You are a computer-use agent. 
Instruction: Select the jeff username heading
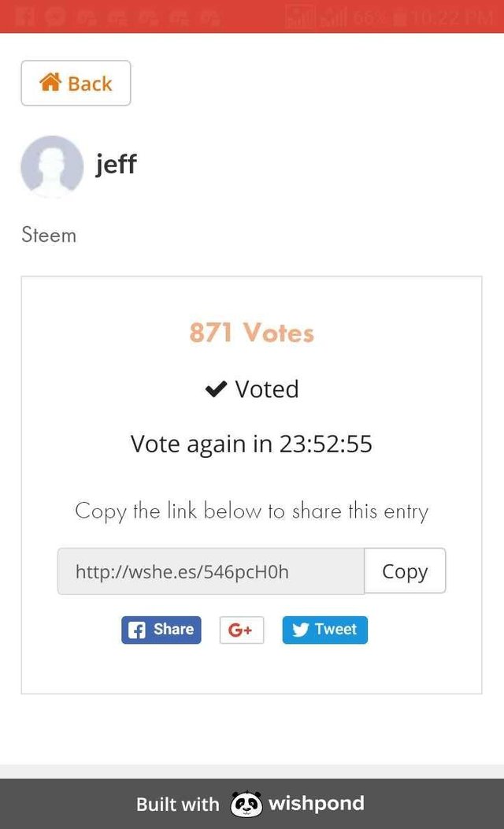point(116,164)
